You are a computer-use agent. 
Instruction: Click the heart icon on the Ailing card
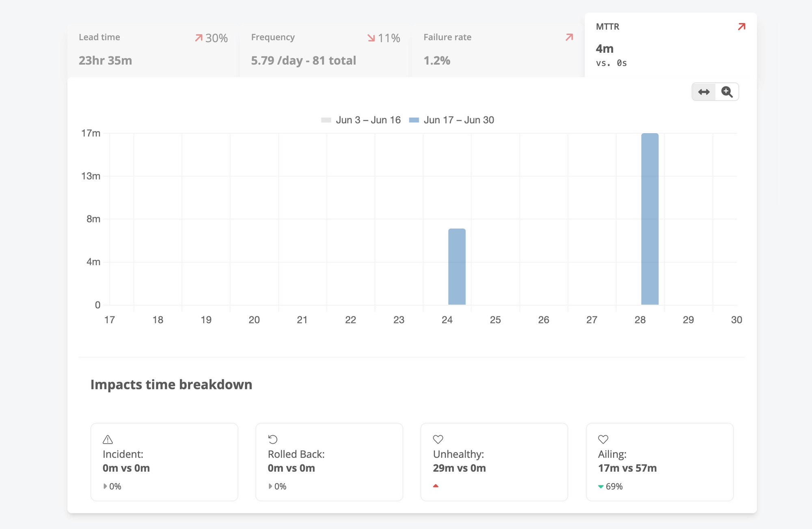[x=603, y=439]
